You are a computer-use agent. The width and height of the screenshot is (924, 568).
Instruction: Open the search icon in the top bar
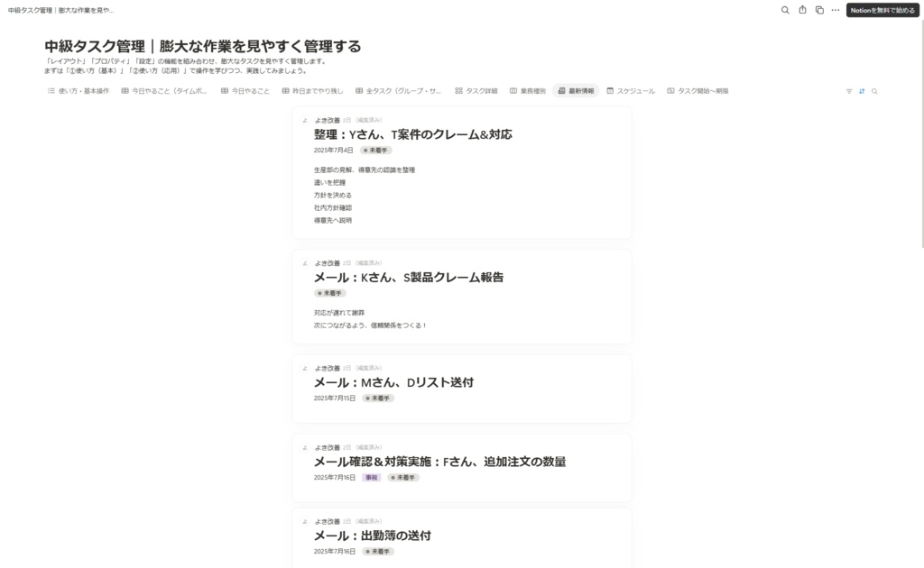tap(784, 11)
